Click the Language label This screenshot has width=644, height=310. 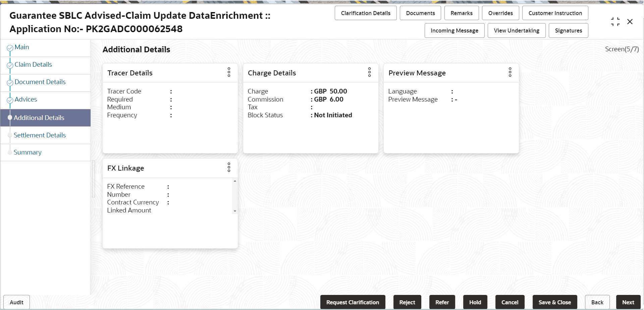click(x=402, y=91)
